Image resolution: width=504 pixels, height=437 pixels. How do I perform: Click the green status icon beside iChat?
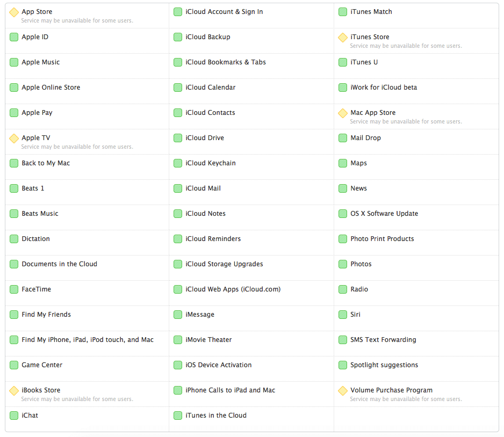tap(14, 416)
